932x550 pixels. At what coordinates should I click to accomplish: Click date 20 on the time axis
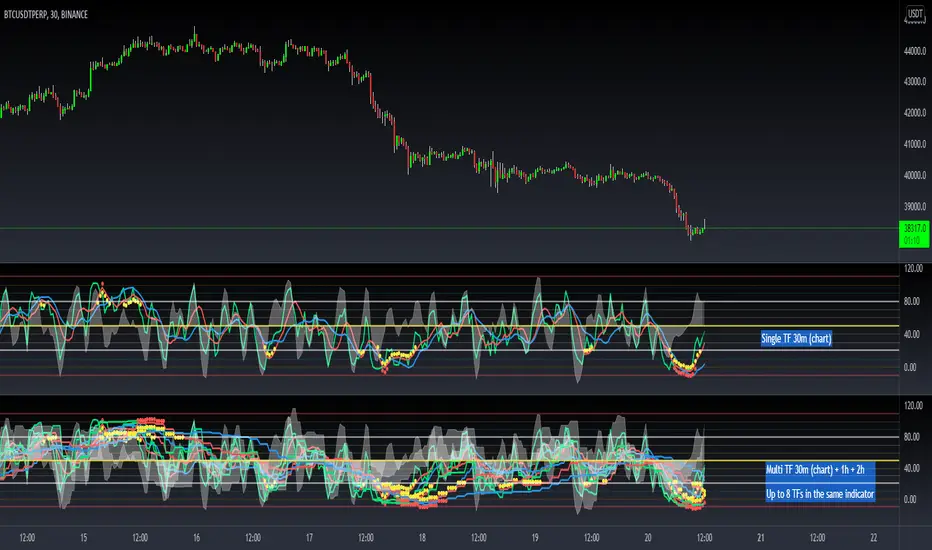(x=648, y=538)
